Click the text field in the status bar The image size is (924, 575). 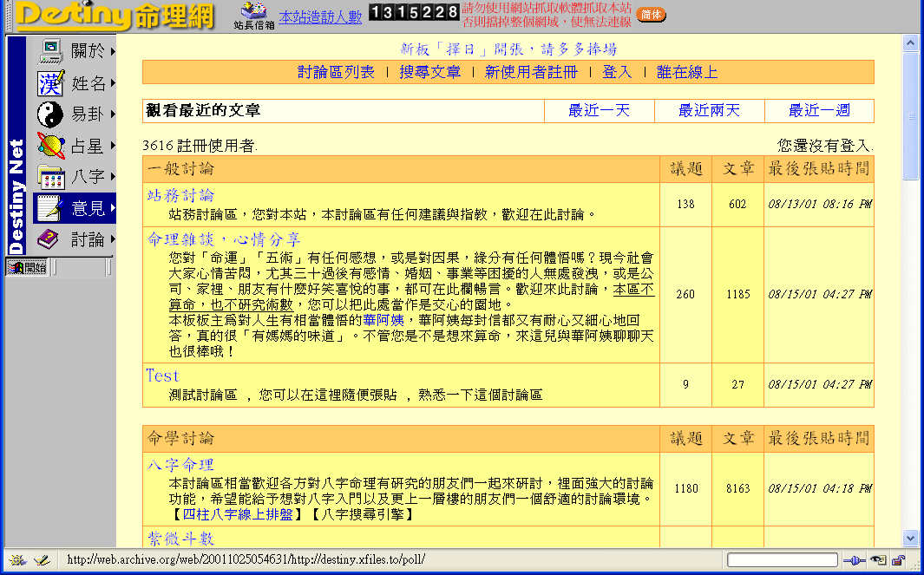click(781, 559)
